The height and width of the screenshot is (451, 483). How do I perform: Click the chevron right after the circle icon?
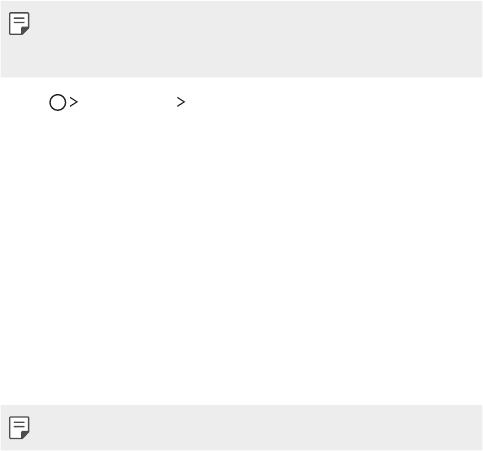[x=74, y=102]
